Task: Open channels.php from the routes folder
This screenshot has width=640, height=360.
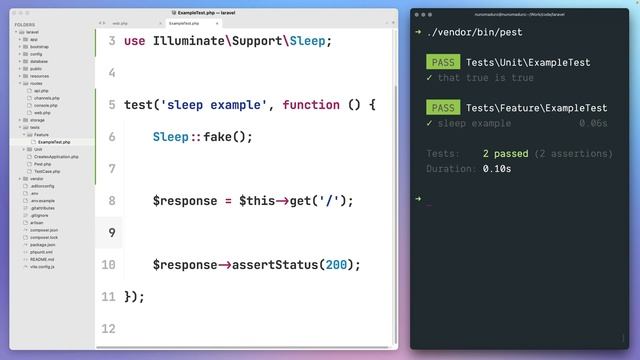Action: pos(47,98)
